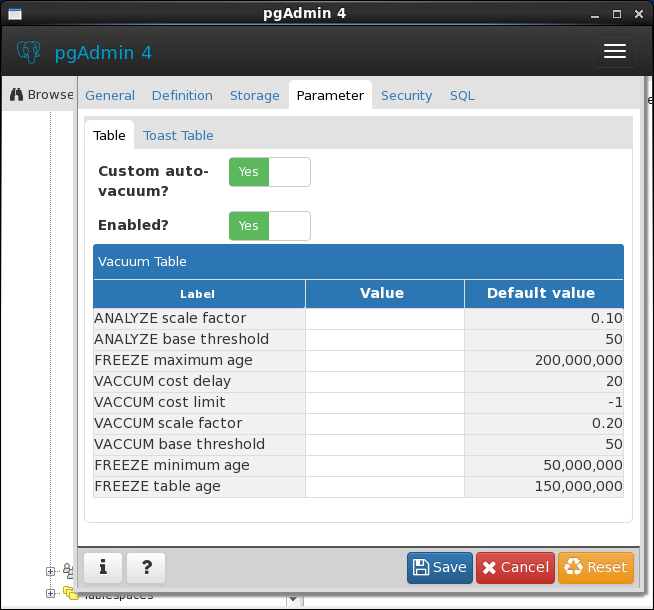Viewport: 654px width, 610px height.
Task: Click the login roles icon in tree
Action: (68, 570)
